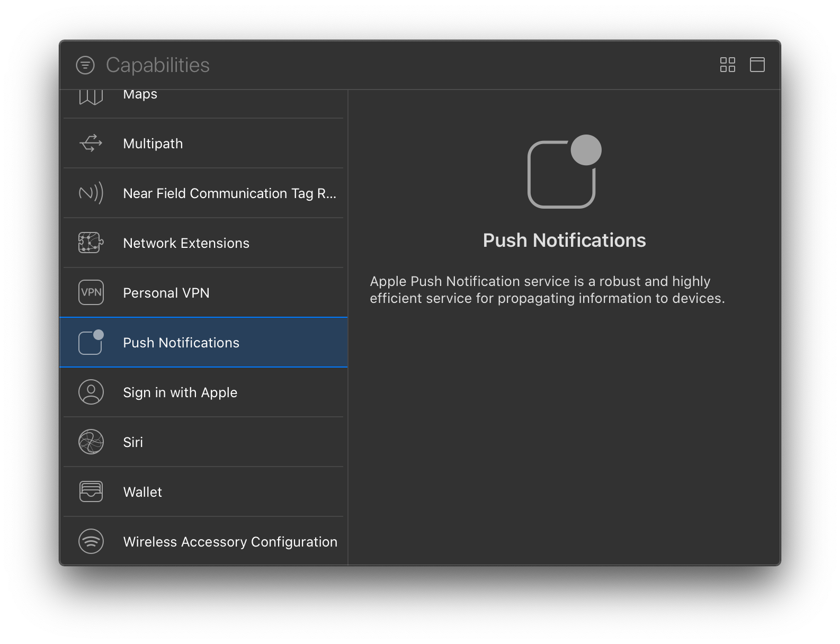840x644 pixels.
Task: Choose Network Extensions capability
Action: 203,243
